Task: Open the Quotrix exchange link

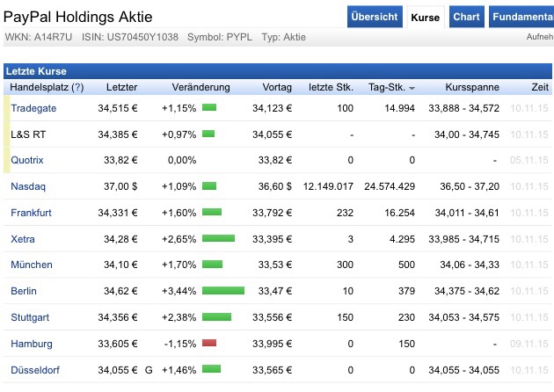Action: 27,160
